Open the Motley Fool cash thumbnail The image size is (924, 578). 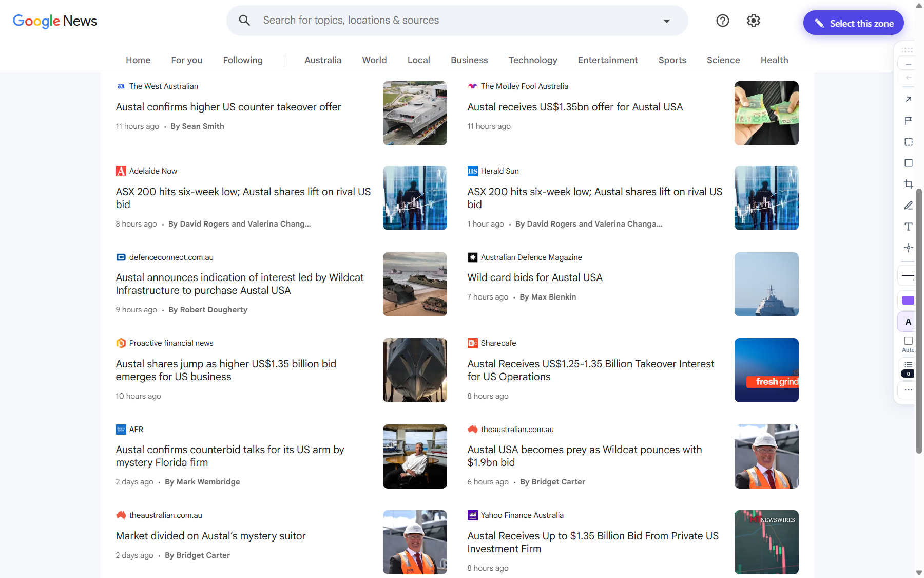[766, 113]
